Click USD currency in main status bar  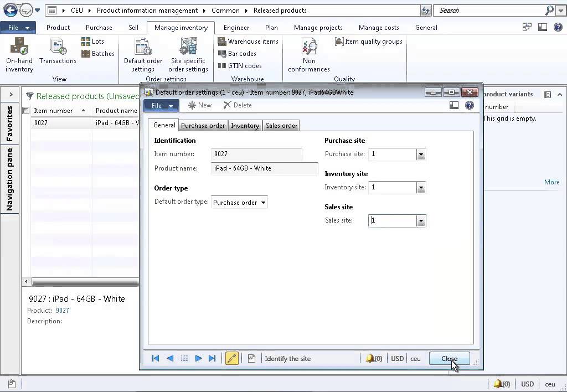527,384
